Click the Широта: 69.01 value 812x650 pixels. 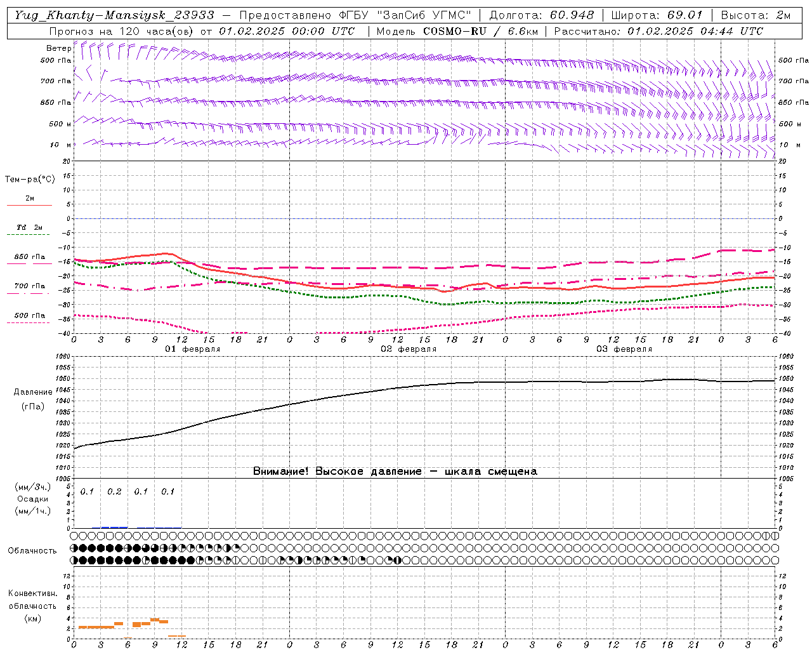657,15
